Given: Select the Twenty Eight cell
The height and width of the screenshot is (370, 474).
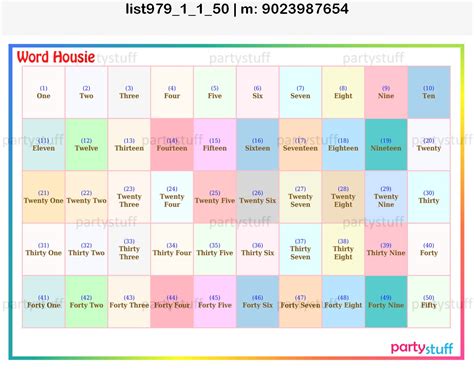Looking at the screenshot, I should click(343, 197).
